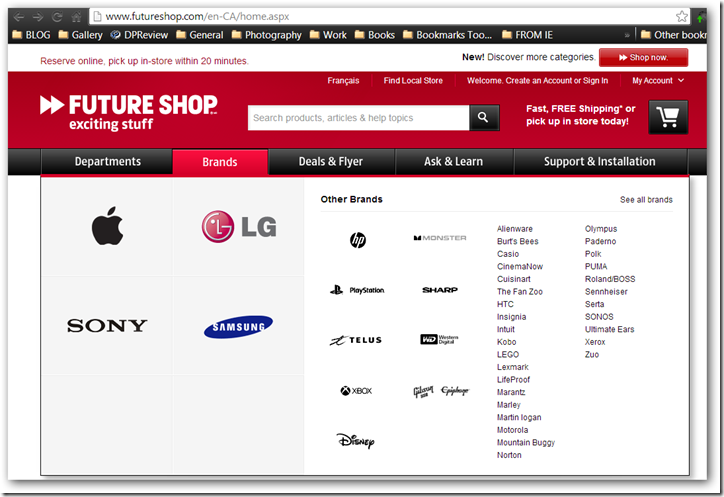Image resolution: width=724 pixels, height=497 pixels.
Task: Click Create an Account or Sign In
Action: point(557,80)
